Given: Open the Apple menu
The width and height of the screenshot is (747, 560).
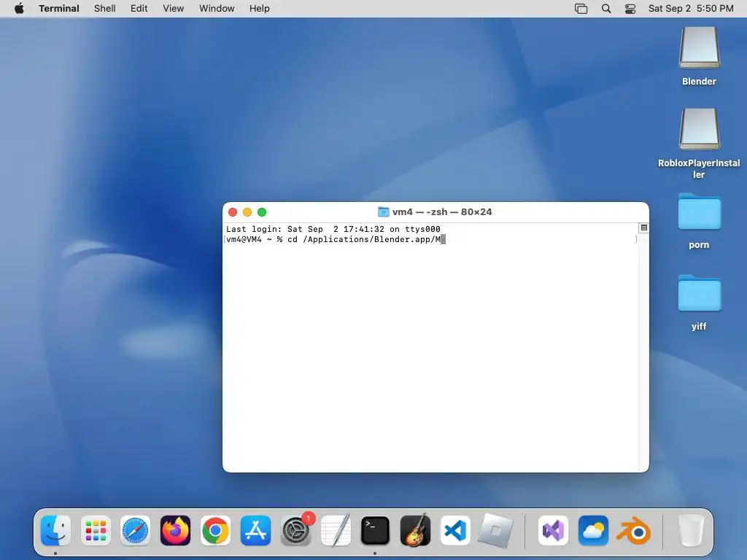Looking at the screenshot, I should (19, 9).
